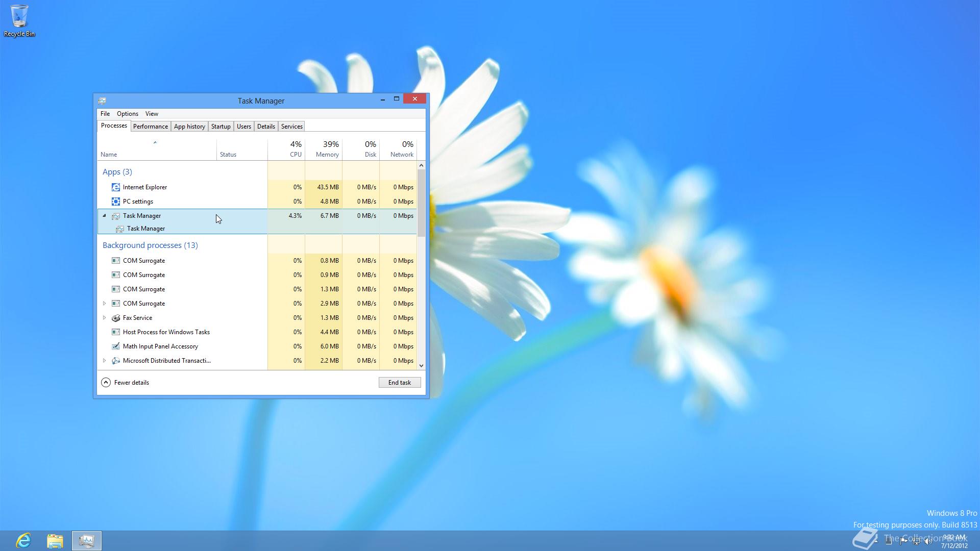
Task: Open the network icon in system tray
Action: (917, 541)
